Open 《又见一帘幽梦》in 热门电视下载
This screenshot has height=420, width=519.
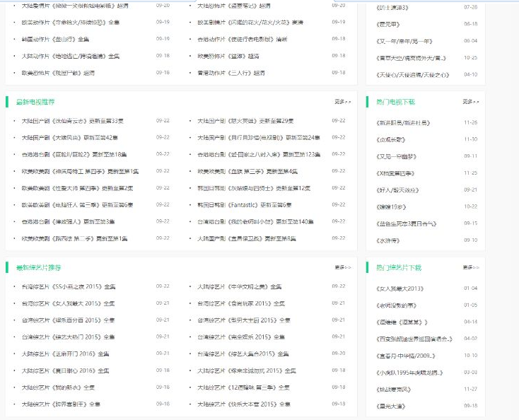[396, 157]
